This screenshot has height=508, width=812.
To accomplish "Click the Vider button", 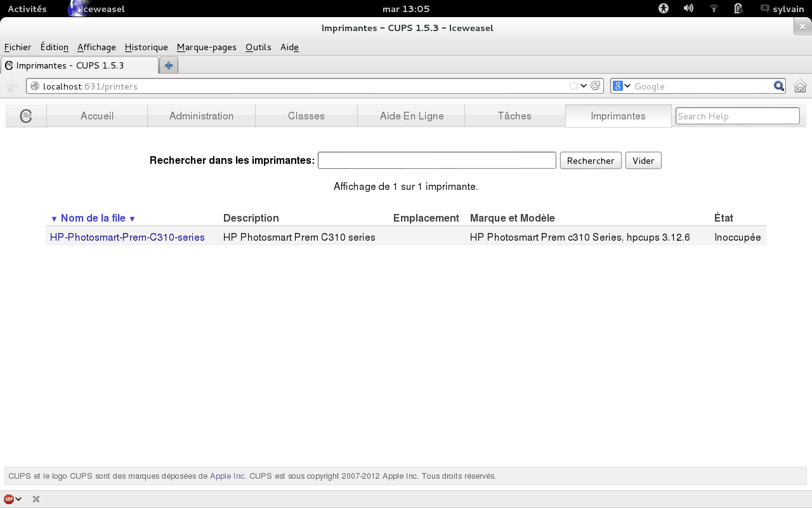I will point(643,161).
